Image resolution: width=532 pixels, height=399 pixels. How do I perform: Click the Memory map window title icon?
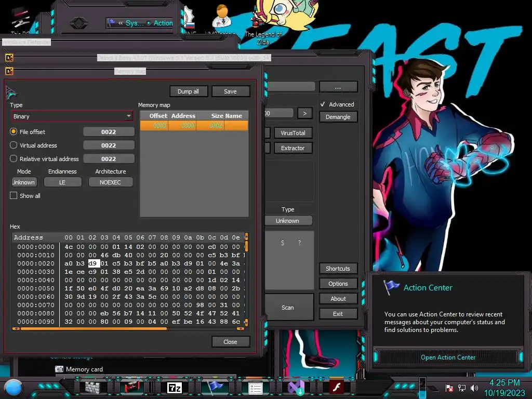pyautogui.click(x=9, y=71)
